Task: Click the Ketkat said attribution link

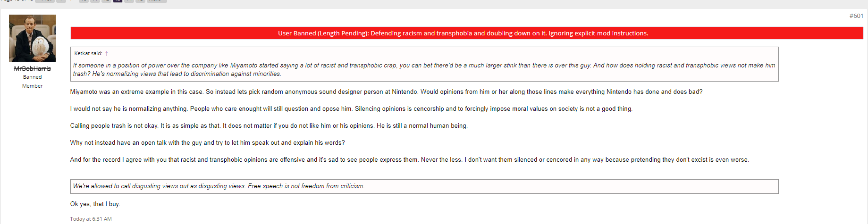Action: click(88, 53)
